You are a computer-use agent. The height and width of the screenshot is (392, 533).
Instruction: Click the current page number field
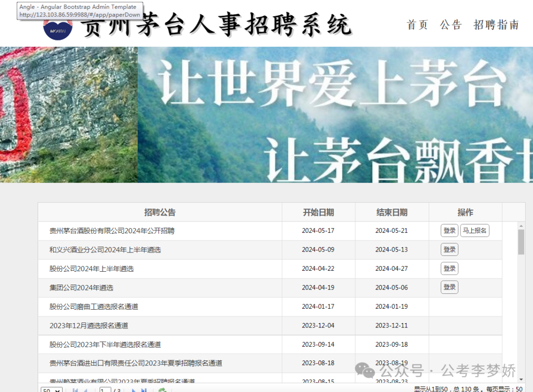pos(106,391)
